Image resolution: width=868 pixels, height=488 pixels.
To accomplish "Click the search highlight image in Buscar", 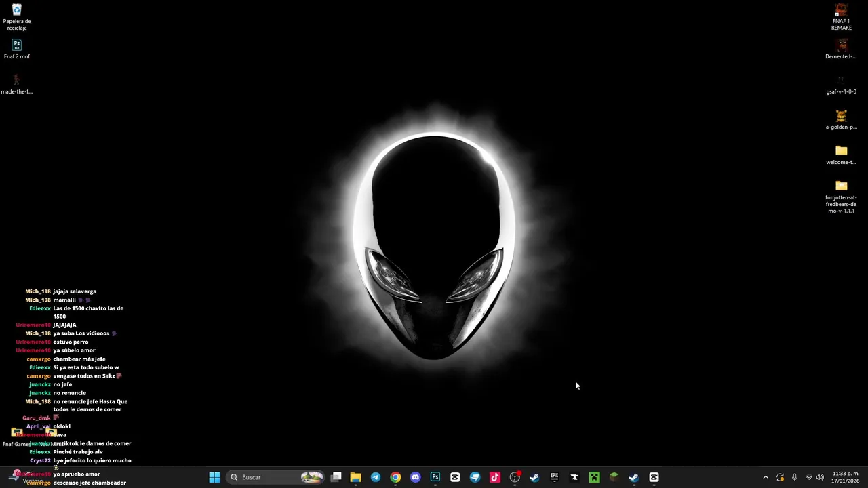I will (x=312, y=477).
